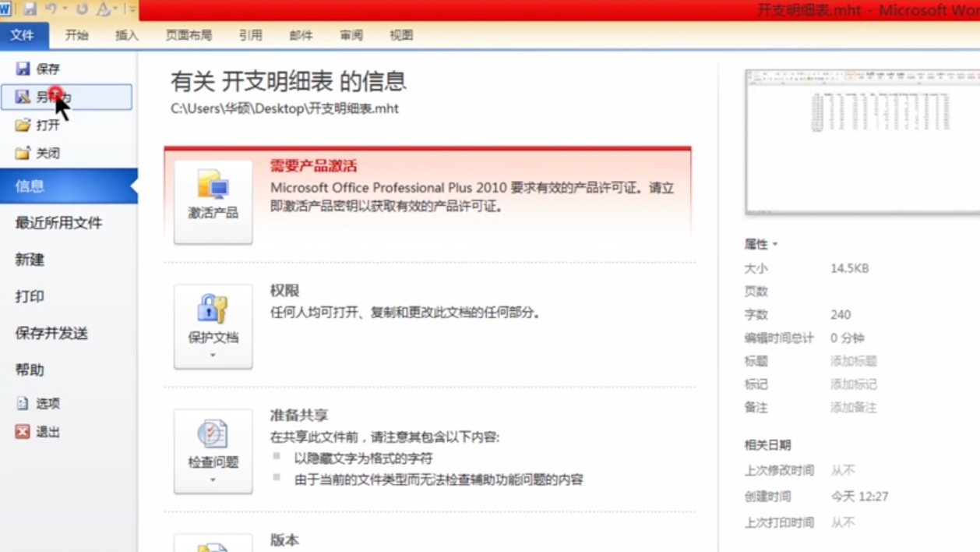Click the 权限 heading
This screenshot has width=980, height=552.
click(285, 291)
